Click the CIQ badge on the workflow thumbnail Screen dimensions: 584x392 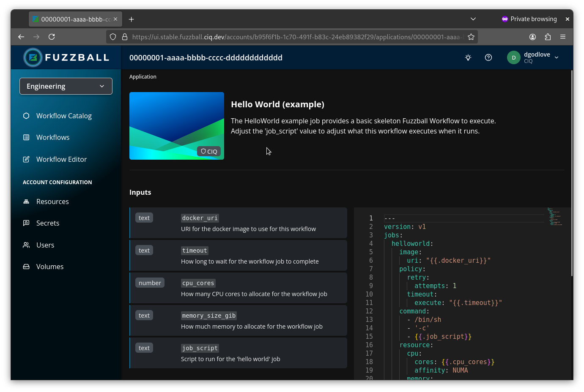tap(208, 151)
